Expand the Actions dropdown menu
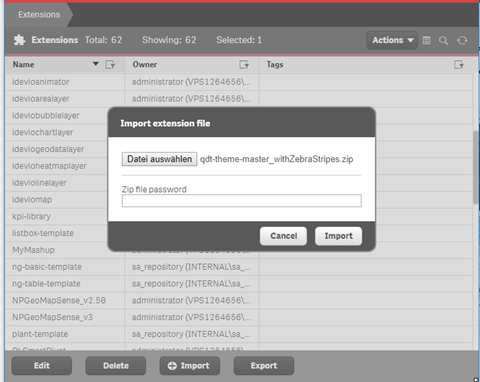This screenshot has width=480, height=382. 392,40
